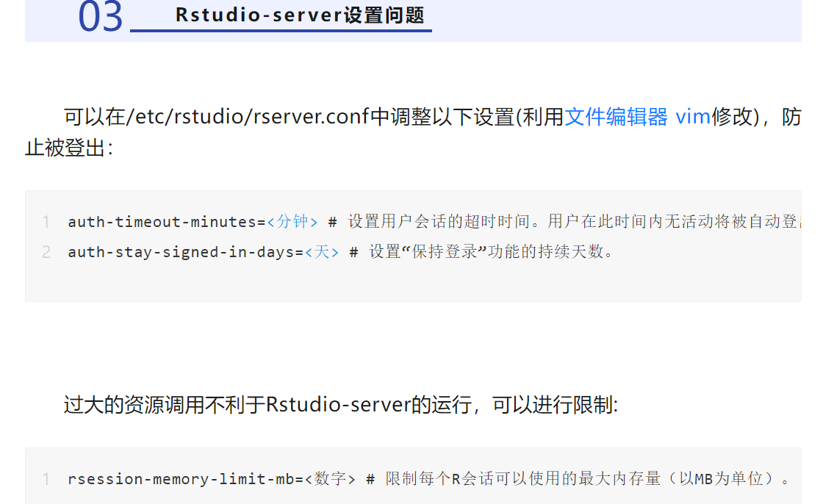Viewport: 823px width, 504px height.
Task: Click the text 止被登出
Action: pyautogui.click(x=69, y=148)
